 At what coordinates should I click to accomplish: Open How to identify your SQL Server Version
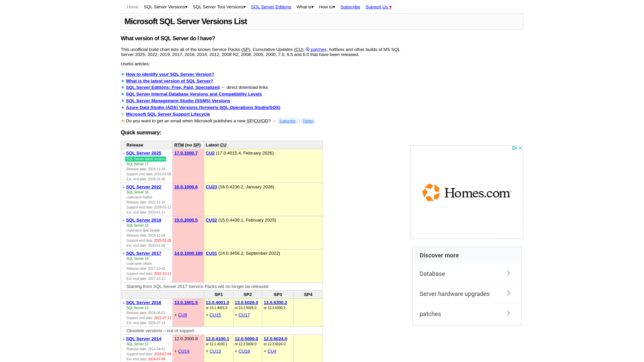[x=170, y=74]
